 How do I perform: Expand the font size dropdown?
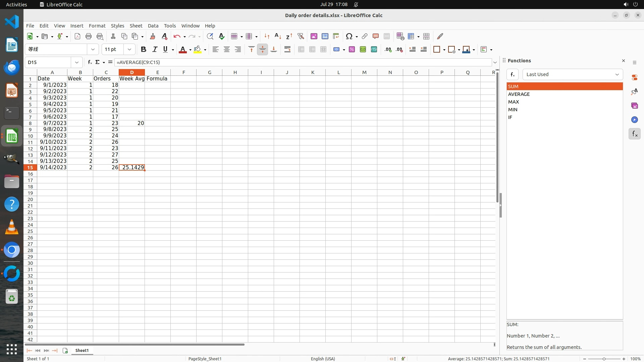[x=129, y=49]
